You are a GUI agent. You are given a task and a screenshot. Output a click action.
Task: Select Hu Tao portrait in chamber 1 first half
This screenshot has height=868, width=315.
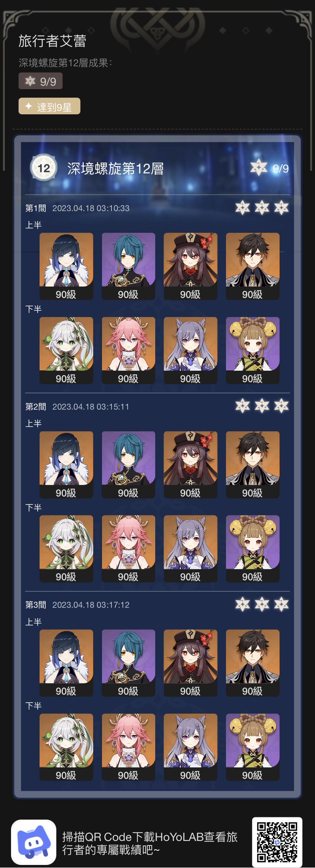191,266
